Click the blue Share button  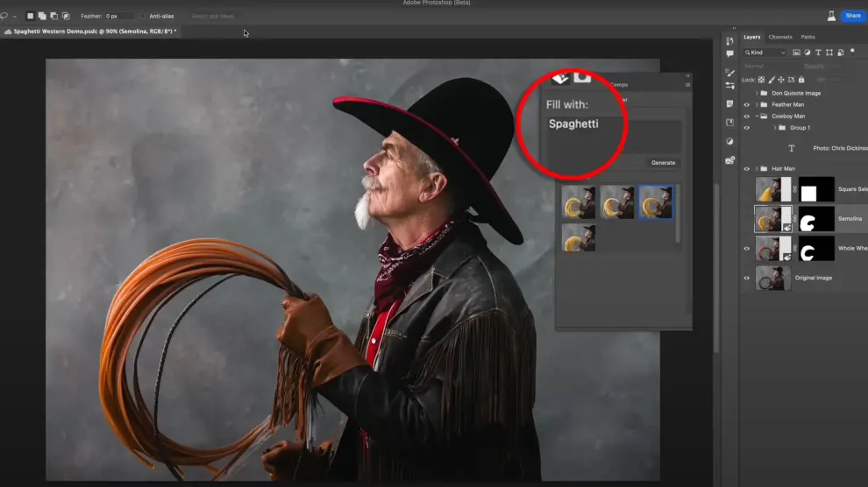click(852, 16)
